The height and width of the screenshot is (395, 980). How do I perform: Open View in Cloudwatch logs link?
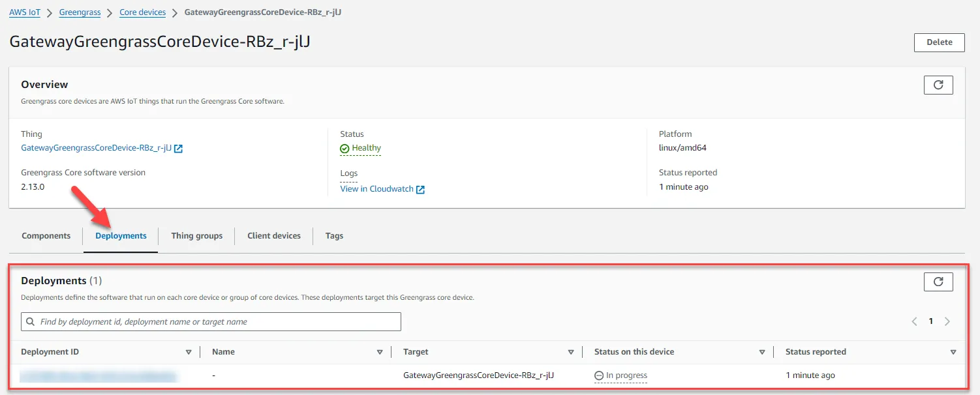point(377,189)
